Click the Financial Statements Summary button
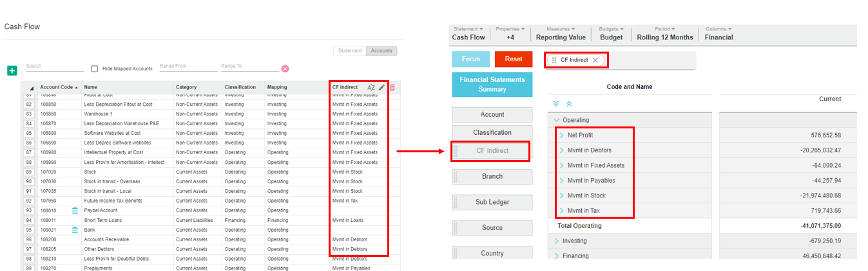 (x=492, y=85)
